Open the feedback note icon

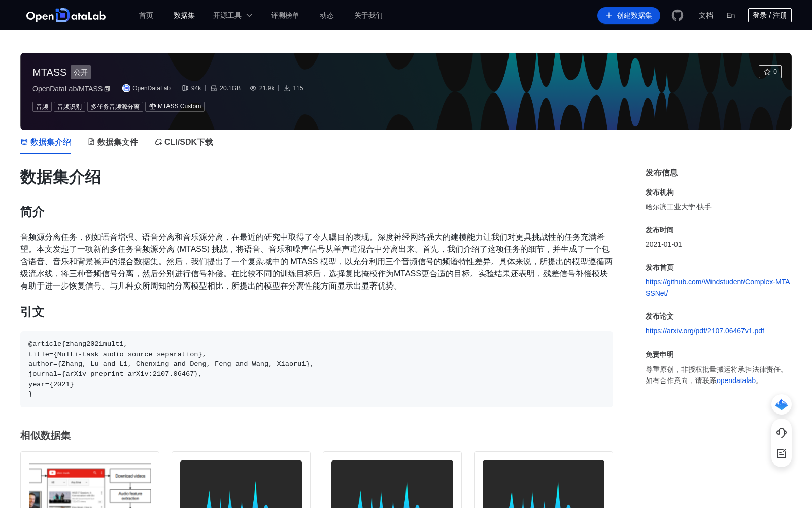point(782,453)
